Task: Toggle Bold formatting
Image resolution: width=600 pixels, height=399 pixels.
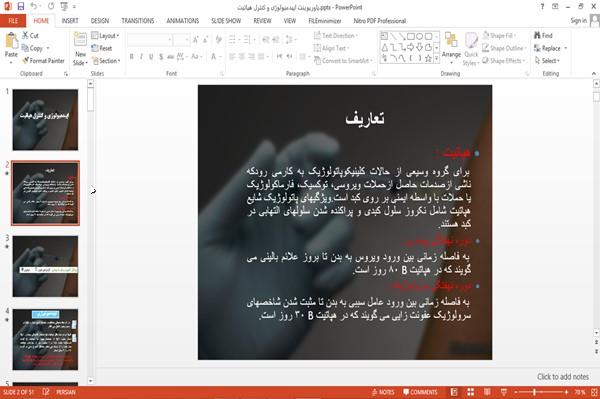Action: 132,57
